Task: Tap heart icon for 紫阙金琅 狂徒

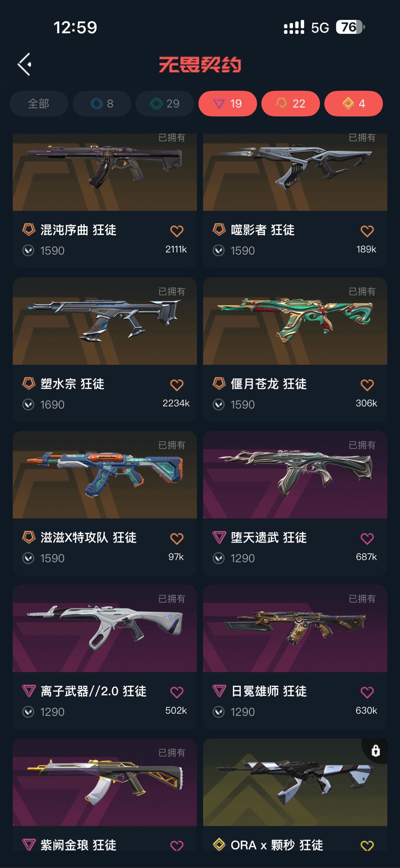Action: (177, 846)
